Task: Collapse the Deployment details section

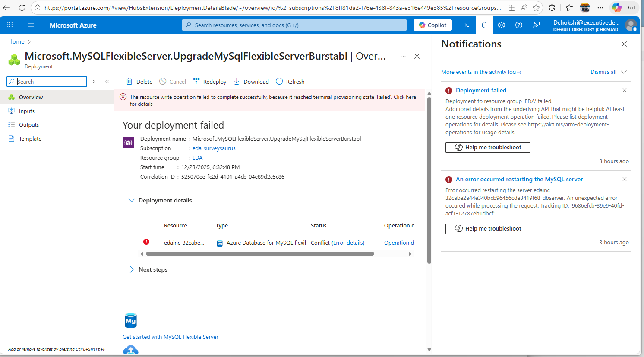Action: tap(132, 200)
